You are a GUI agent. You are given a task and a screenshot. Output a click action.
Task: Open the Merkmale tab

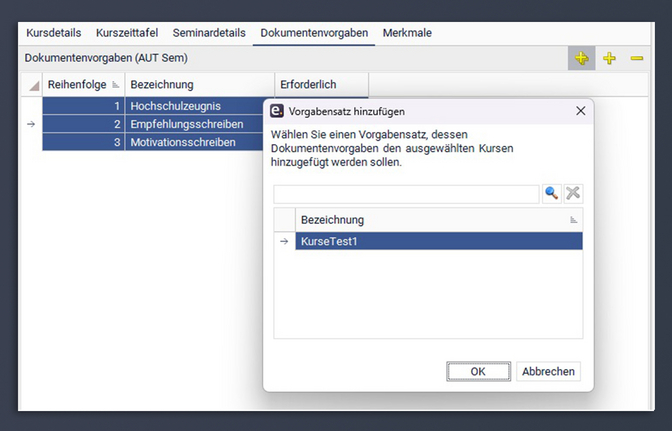tap(407, 33)
